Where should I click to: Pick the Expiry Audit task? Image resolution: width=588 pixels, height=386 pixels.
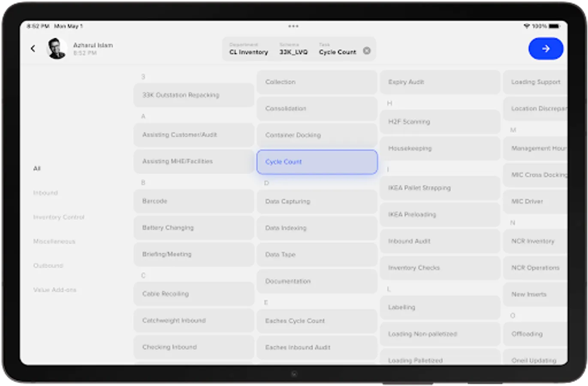[x=440, y=82]
